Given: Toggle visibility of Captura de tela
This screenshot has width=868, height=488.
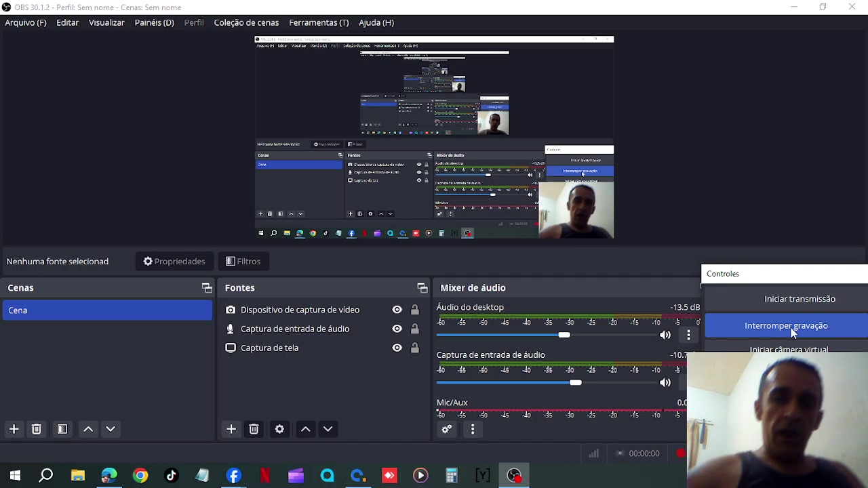Looking at the screenshot, I should pos(397,348).
